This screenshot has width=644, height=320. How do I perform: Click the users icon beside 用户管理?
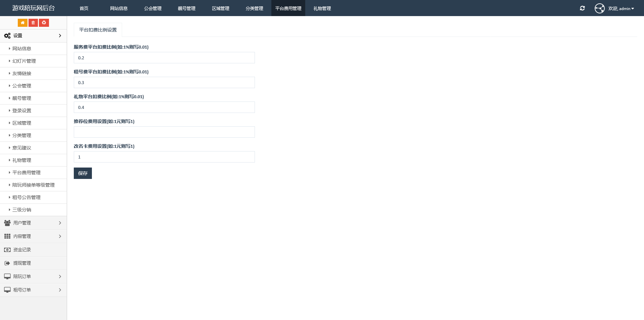click(7, 223)
